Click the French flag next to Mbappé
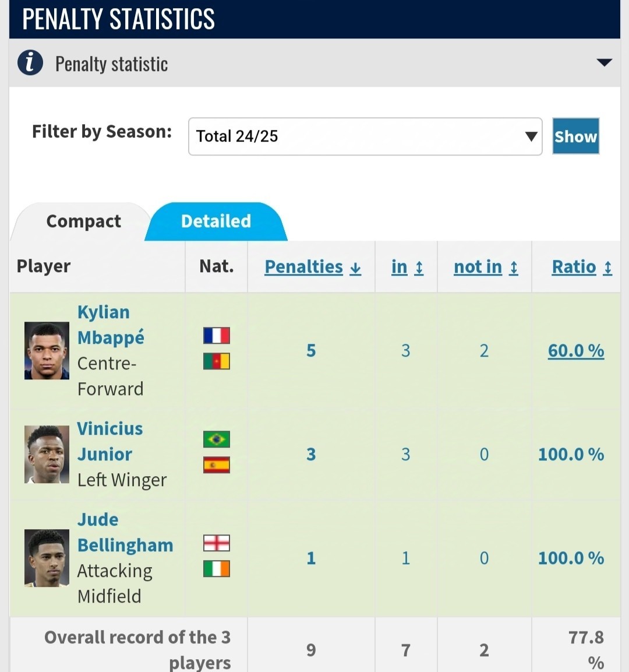The width and height of the screenshot is (629, 672). coord(217,336)
